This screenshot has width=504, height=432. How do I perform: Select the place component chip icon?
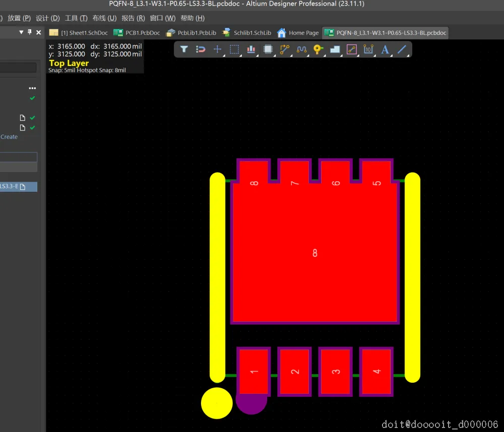[x=268, y=49]
